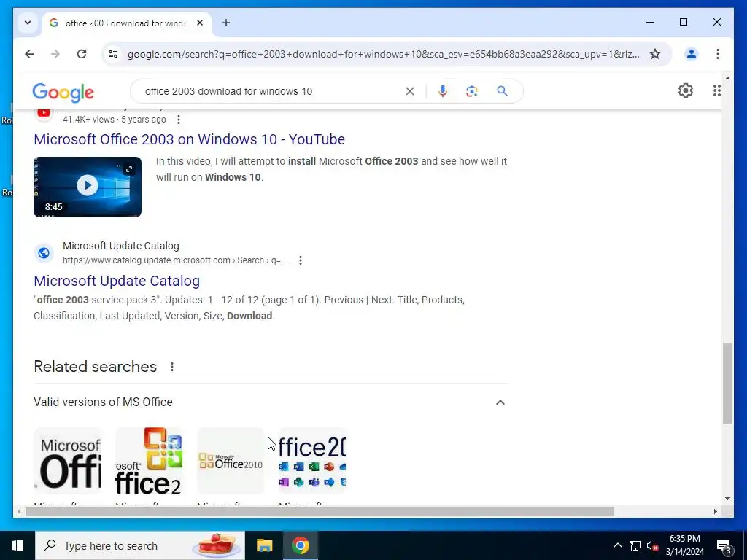Screen dimensions: 747x560
Task: Click the Chrome taskbar icon
Action: [300, 545]
